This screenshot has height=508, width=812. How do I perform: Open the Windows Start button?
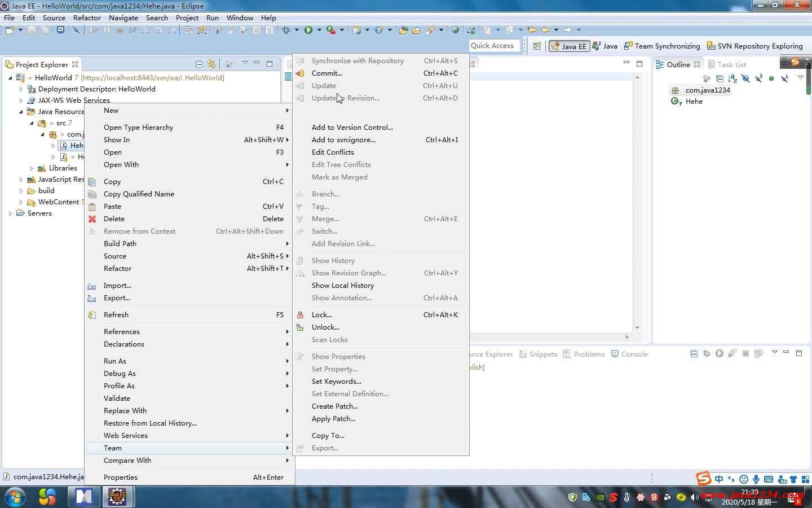pyautogui.click(x=15, y=497)
